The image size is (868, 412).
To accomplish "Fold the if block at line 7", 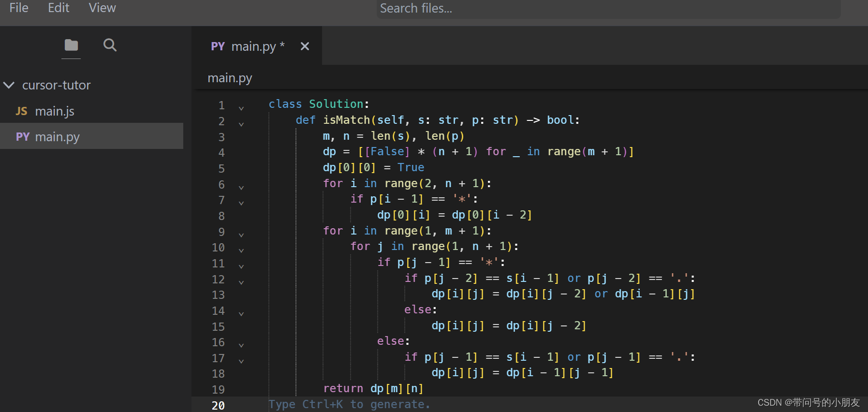I will pyautogui.click(x=241, y=203).
